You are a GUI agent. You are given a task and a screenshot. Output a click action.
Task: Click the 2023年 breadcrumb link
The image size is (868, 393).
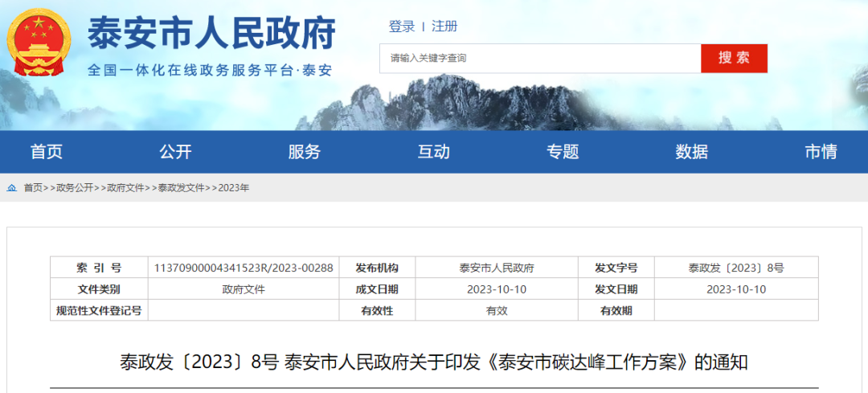point(234,188)
